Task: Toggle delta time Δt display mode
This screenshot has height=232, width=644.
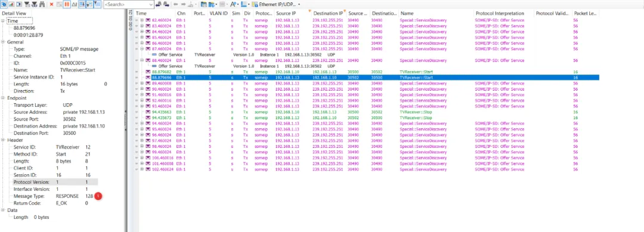Action: coord(74,4)
